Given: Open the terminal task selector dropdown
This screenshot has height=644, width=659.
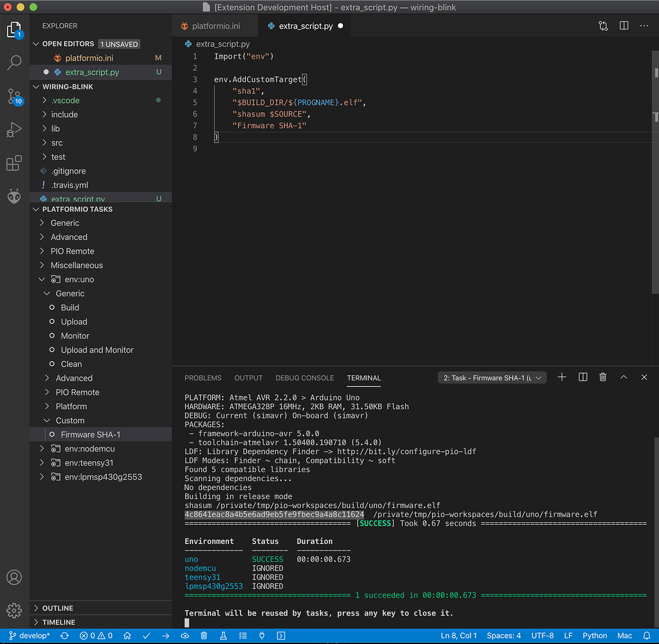Looking at the screenshot, I should click(x=492, y=377).
